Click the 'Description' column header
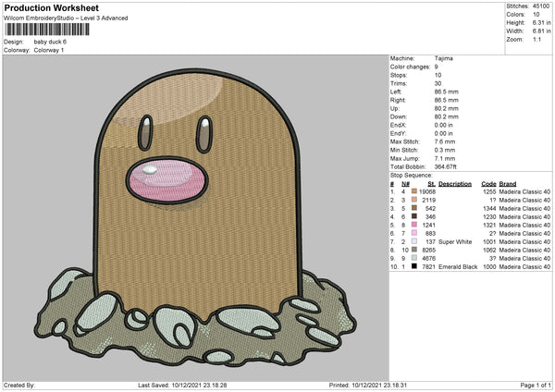 point(455,184)
